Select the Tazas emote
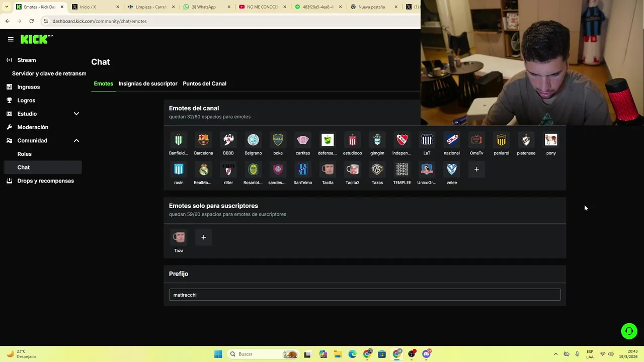The width and height of the screenshot is (644, 362). (377, 169)
